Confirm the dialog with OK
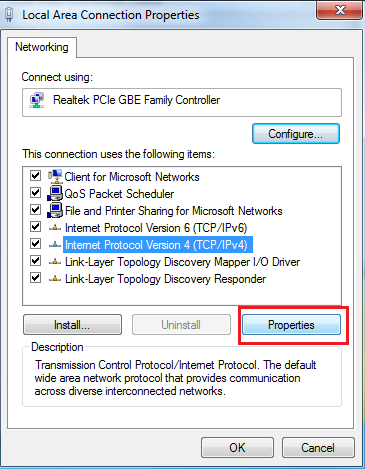The width and height of the screenshot is (365, 469). [237, 448]
